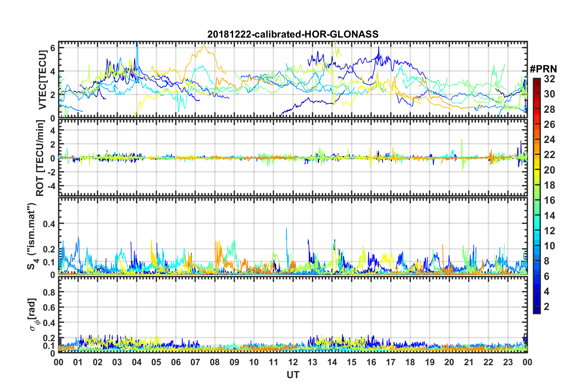Click VTEC y-axis tick label 6

[x=53, y=48]
